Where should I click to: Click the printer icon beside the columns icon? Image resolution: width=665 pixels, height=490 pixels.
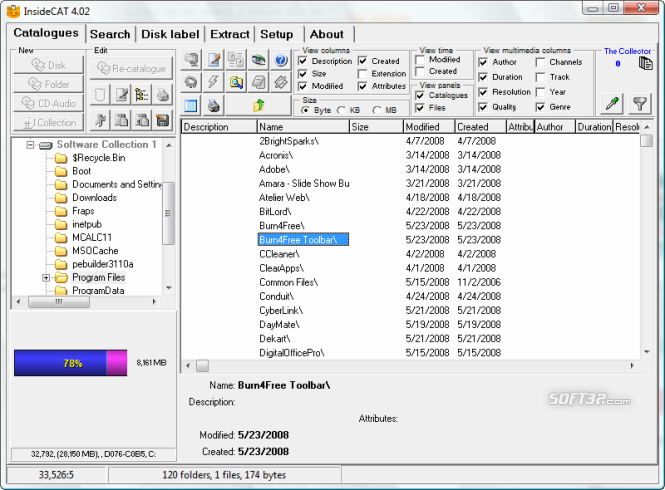point(213,105)
